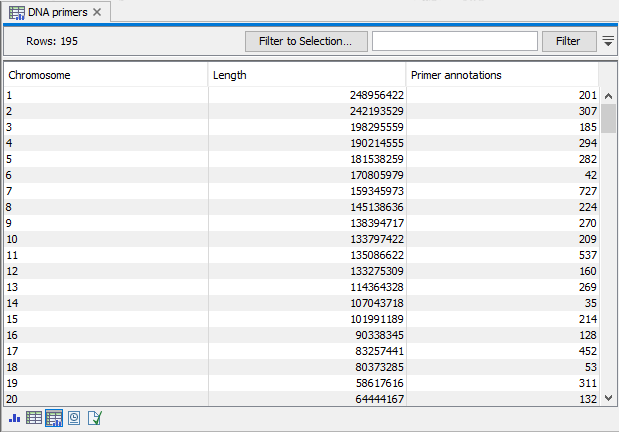
Task: Open the document checkmark info icon
Action: [x=95, y=418]
